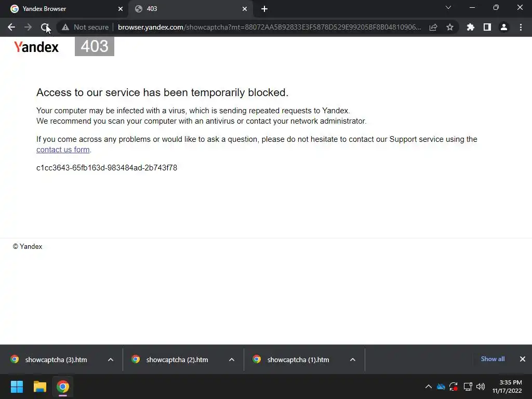Viewport: 532px width, 399px height.
Task: Click the address bar URL
Action: point(270,27)
